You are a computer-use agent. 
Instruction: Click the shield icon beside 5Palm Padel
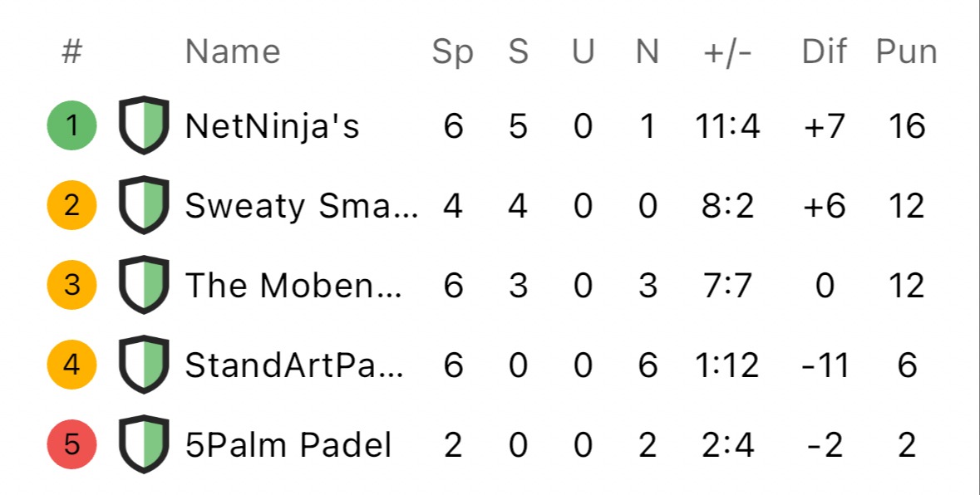click(144, 444)
